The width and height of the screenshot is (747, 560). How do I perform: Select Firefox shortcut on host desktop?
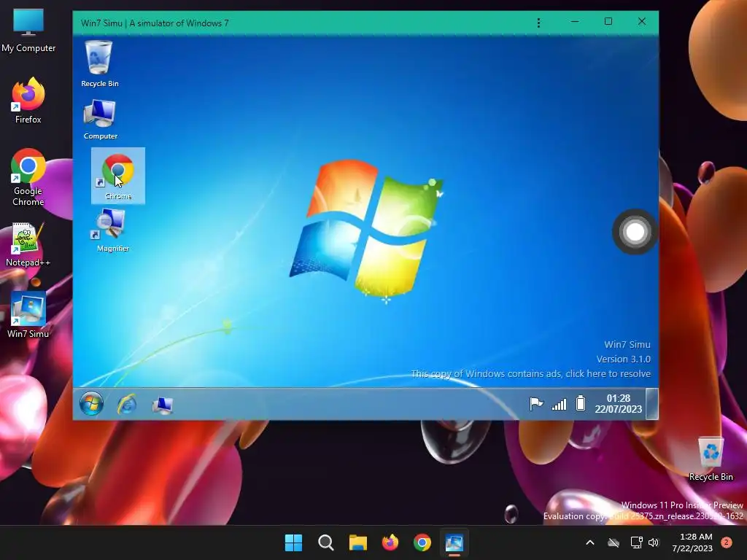point(28,101)
